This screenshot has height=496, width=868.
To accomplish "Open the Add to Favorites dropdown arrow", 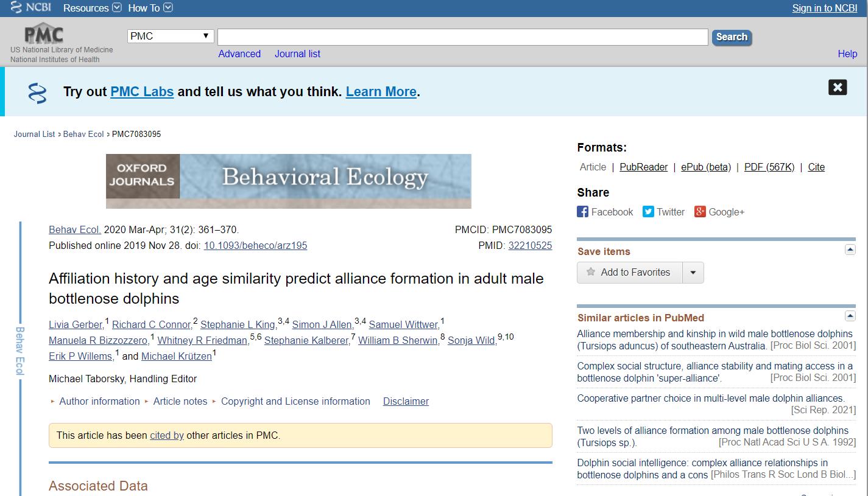I will tap(693, 273).
